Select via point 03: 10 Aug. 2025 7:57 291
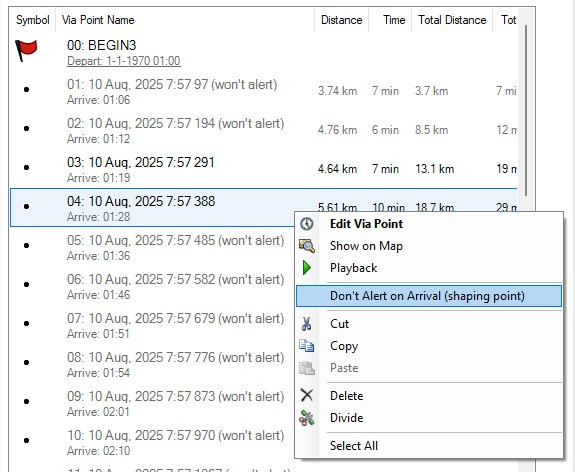This screenshot has height=472, width=575. tap(263, 169)
